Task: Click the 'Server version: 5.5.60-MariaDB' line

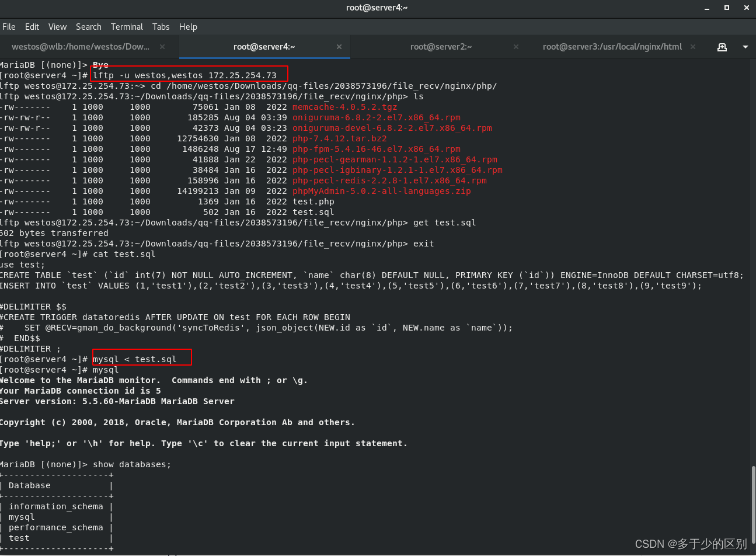Action: pos(117,401)
